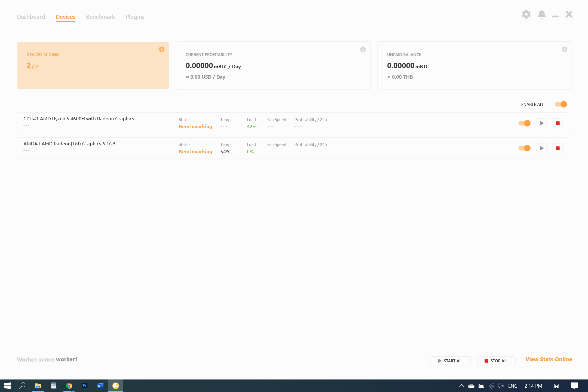The height and width of the screenshot is (392, 588).
Task: Go to the Plugins tab
Action: point(135,17)
